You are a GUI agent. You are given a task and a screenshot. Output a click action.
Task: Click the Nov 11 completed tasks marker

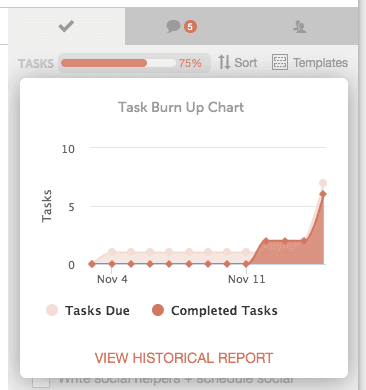tap(246, 264)
